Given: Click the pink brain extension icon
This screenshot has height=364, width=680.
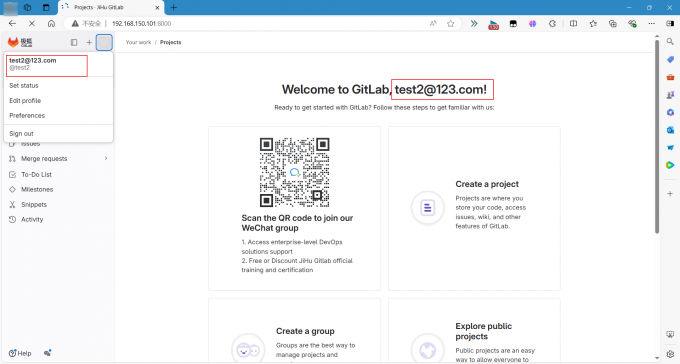Looking at the screenshot, I should click(x=533, y=23).
